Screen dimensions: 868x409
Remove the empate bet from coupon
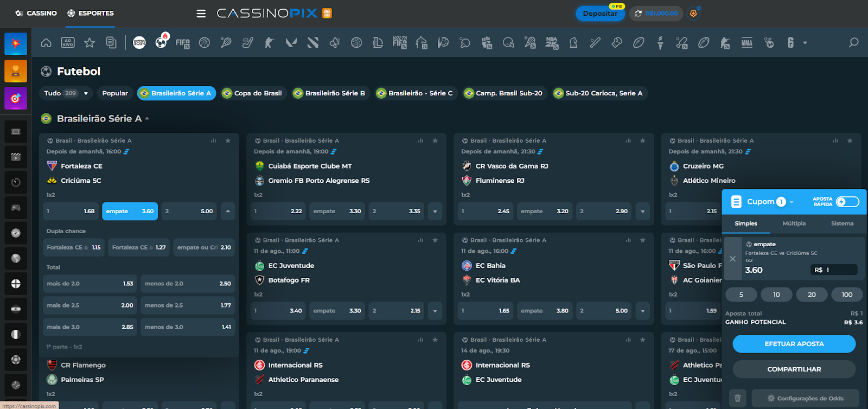pos(733,259)
